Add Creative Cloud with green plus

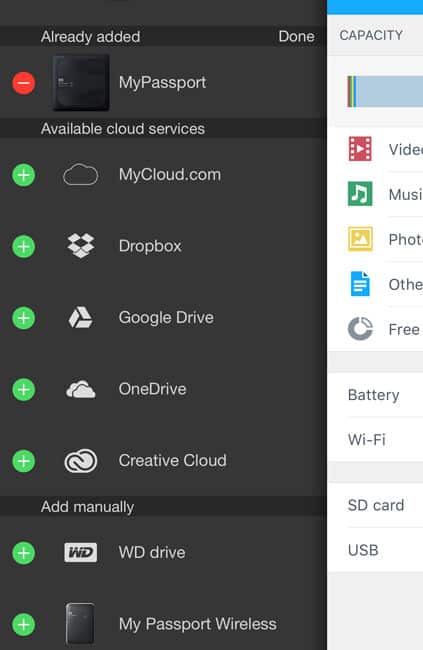[24, 461]
